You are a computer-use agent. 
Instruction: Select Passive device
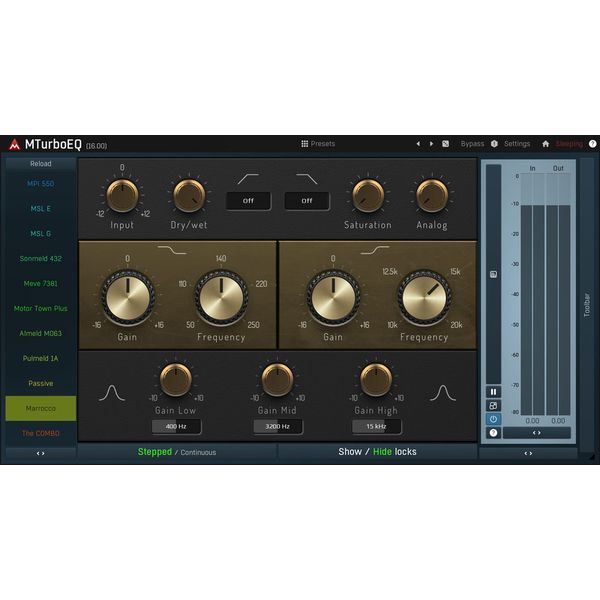pyautogui.click(x=41, y=383)
